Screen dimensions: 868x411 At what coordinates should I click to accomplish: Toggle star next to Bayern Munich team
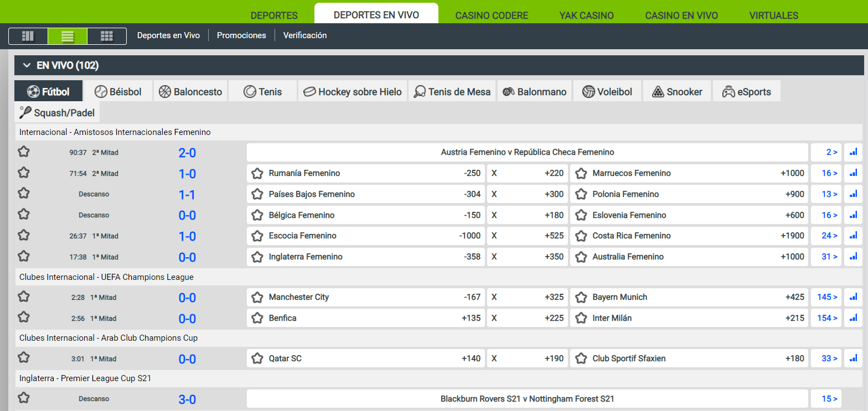pyautogui.click(x=581, y=298)
